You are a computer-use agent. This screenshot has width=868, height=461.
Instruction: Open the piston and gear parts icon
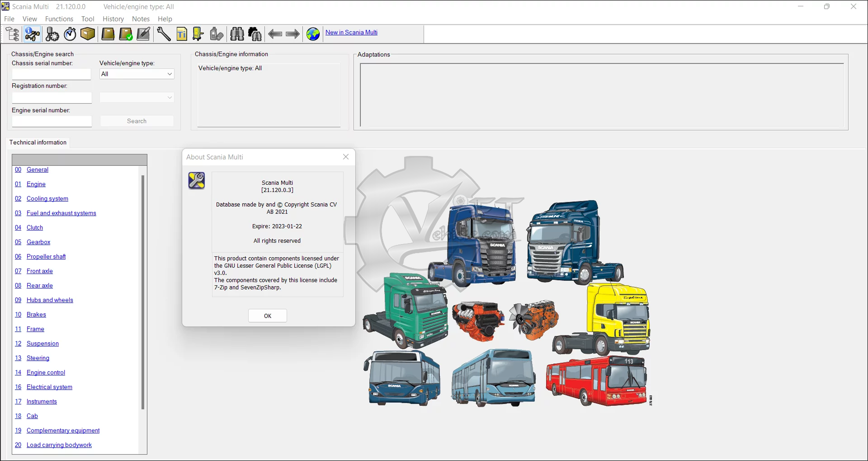click(52, 34)
